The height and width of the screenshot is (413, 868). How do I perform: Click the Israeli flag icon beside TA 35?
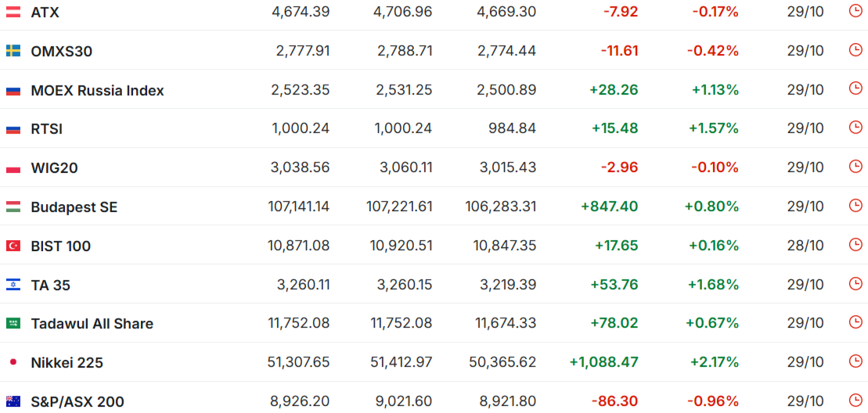tap(13, 285)
